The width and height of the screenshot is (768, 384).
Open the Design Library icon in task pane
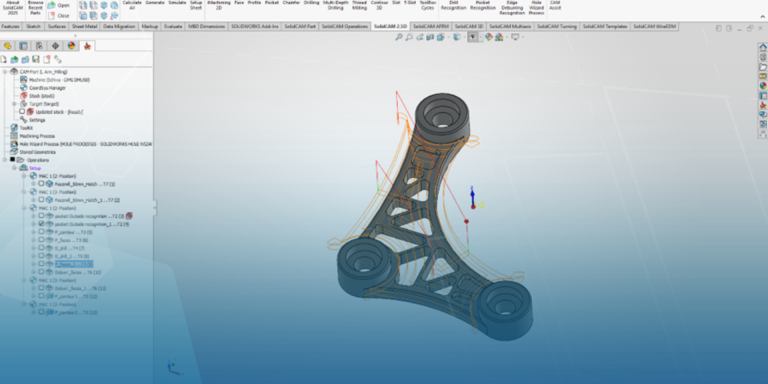[x=763, y=57]
